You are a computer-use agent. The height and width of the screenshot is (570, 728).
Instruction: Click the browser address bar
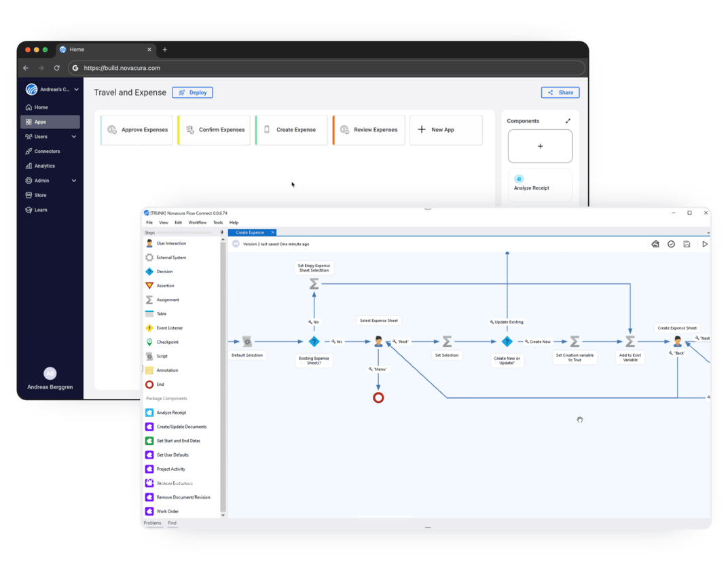coord(326,68)
